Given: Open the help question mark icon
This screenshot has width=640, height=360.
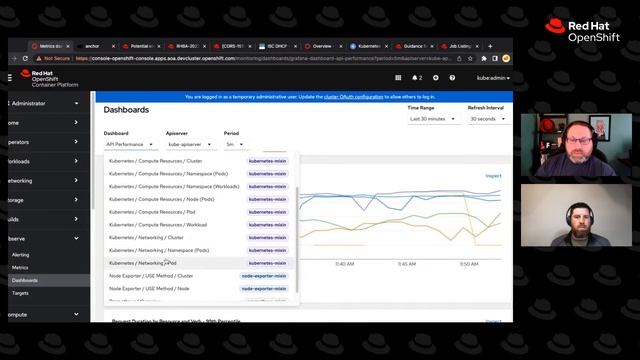Looking at the screenshot, I should tap(452, 78).
